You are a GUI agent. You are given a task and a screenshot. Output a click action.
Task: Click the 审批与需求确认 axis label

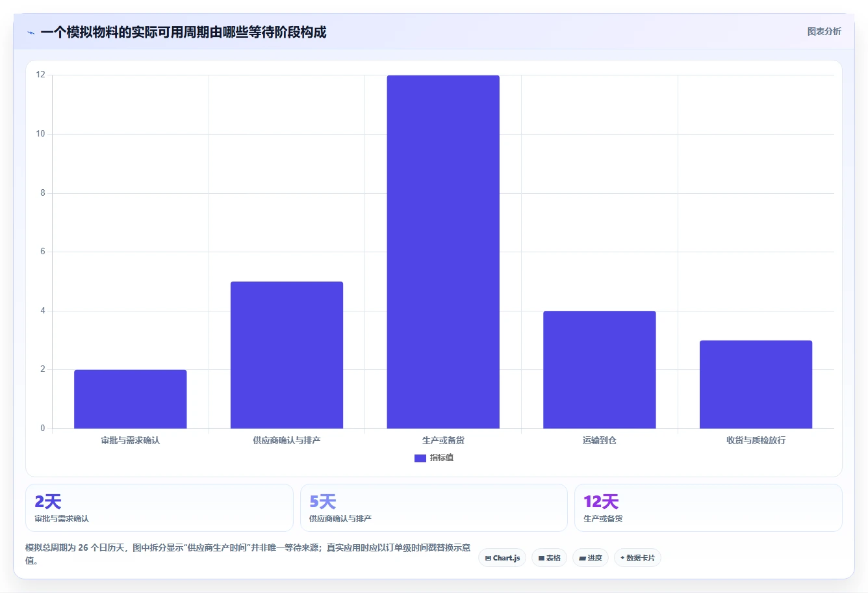131,440
